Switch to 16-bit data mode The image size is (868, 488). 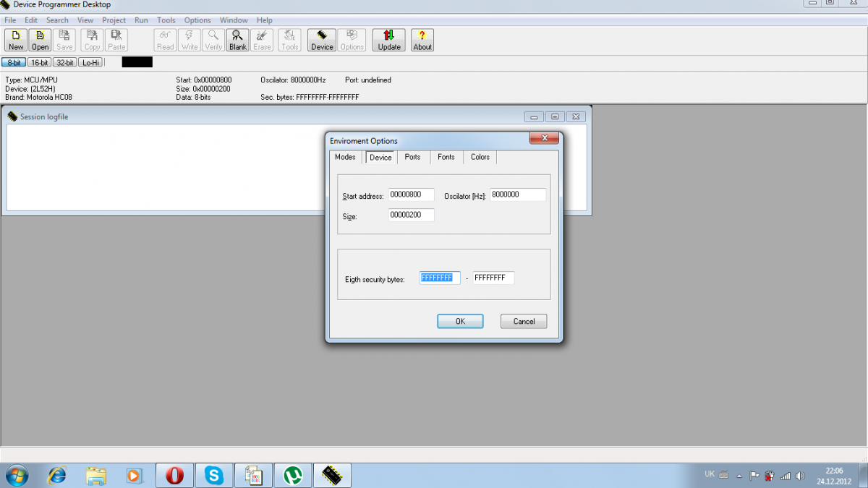tap(40, 63)
